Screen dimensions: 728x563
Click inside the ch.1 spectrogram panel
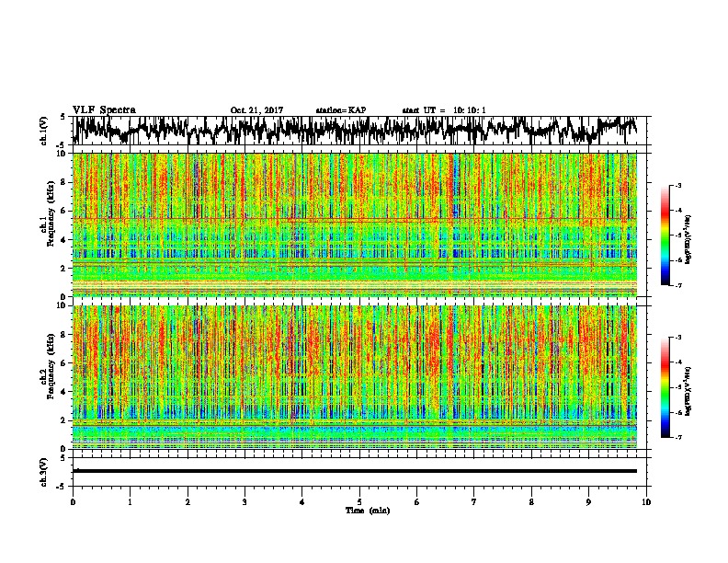pos(355,224)
